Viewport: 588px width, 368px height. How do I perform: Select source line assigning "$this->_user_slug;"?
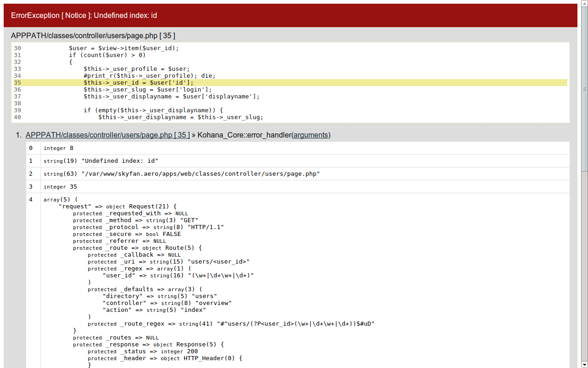(x=181, y=117)
